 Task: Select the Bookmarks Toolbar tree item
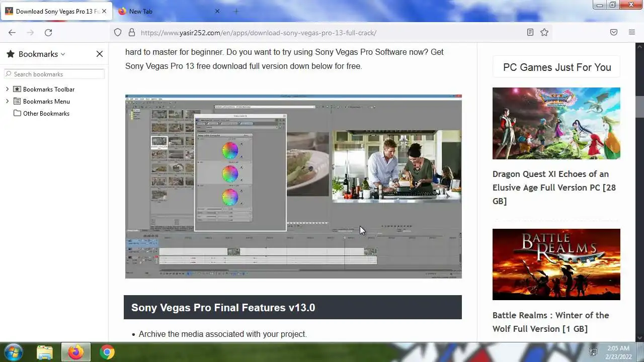coord(49,89)
